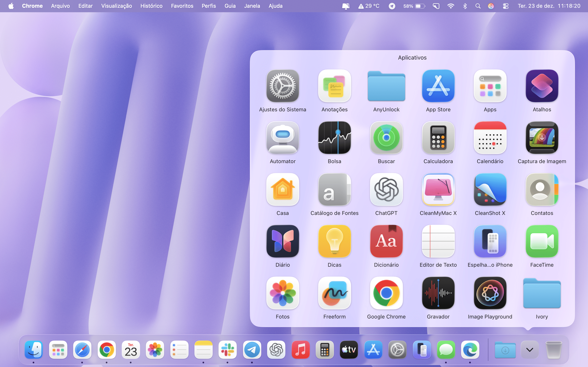Open the Atalhos shortcuts app
588x367 pixels.
(x=542, y=86)
